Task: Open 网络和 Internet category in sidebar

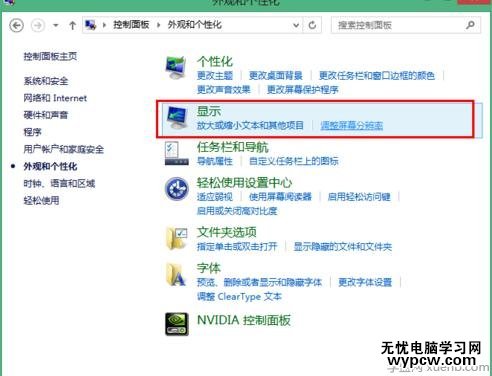Action: click(x=55, y=98)
